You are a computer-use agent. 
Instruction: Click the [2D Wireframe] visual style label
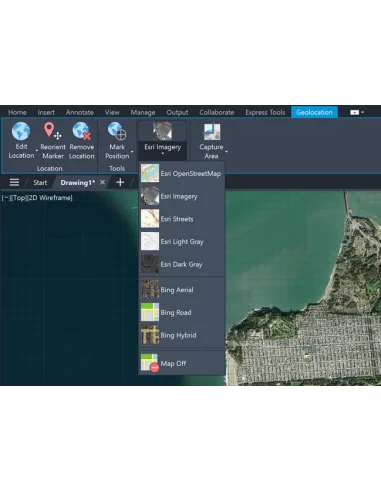click(x=49, y=198)
